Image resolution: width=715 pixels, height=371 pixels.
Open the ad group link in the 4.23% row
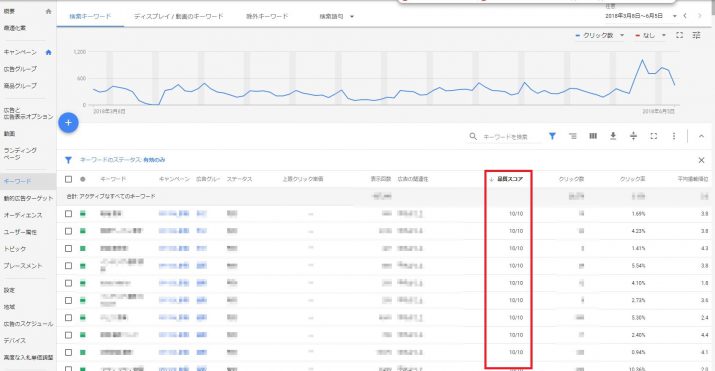click(x=202, y=231)
